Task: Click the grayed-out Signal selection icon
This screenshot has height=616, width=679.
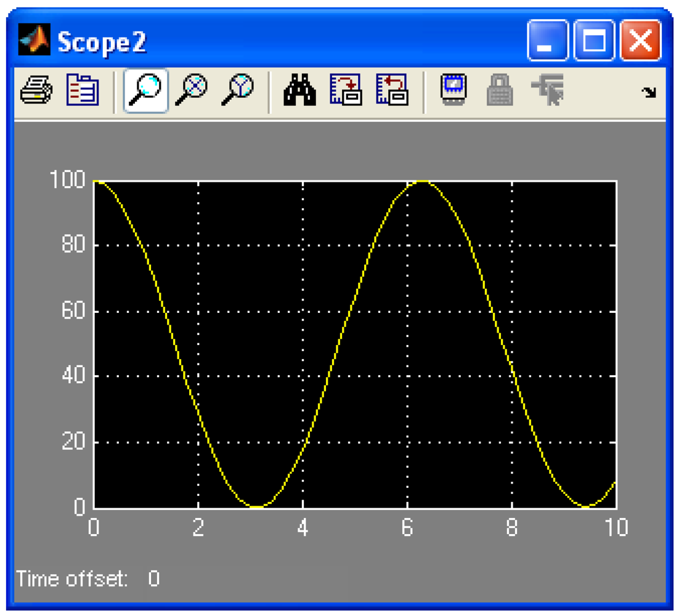Action: click(x=547, y=91)
